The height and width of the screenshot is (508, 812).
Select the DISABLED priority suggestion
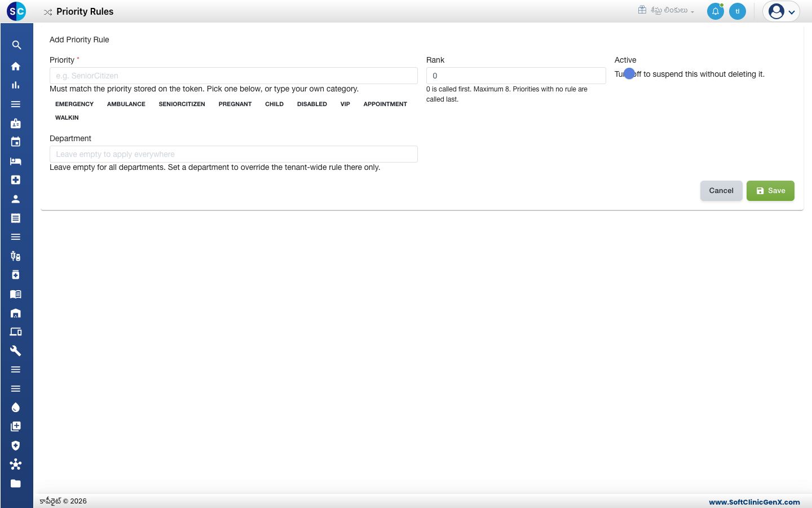click(x=312, y=104)
